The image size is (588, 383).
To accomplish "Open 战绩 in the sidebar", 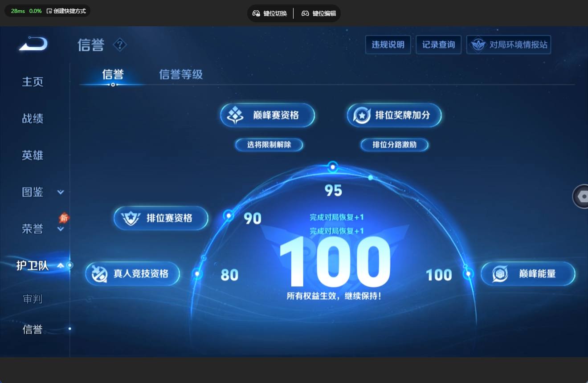I will (x=33, y=118).
